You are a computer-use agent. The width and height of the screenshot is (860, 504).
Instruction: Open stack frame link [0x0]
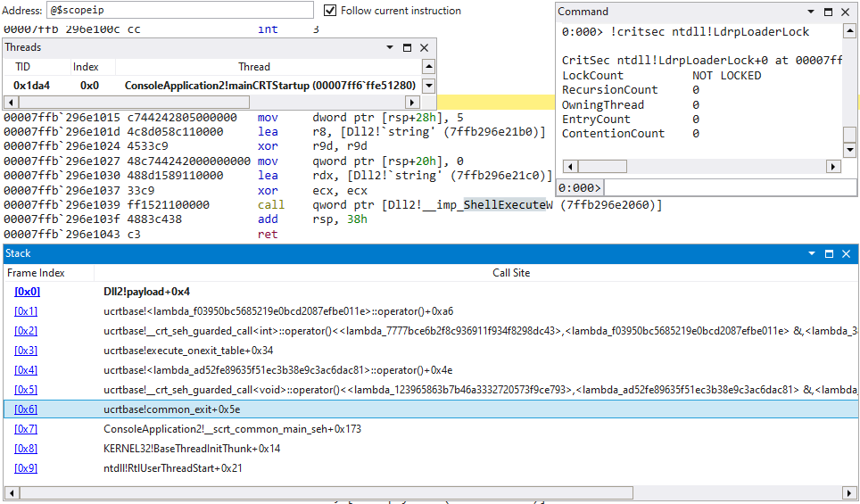27,292
